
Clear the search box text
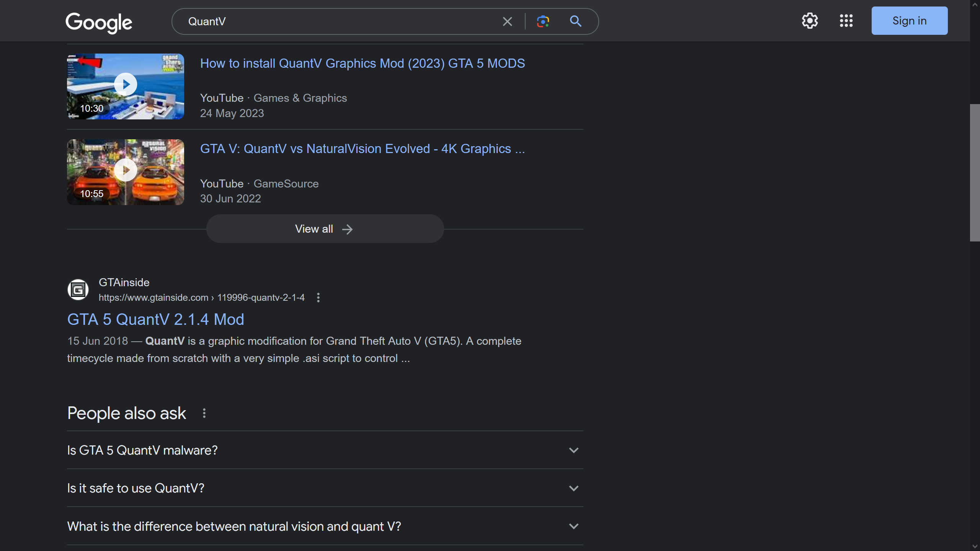pyautogui.click(x=507, y=21)
